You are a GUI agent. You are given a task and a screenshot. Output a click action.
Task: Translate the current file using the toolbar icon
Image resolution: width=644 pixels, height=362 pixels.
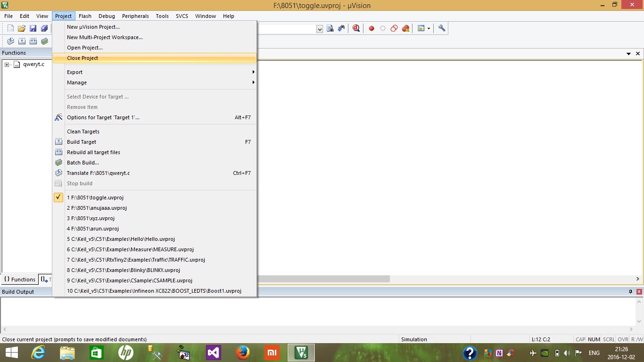10,41
